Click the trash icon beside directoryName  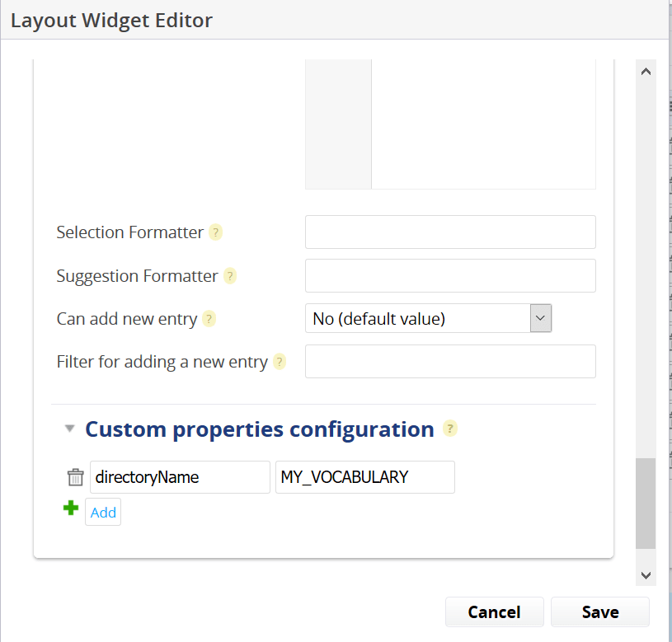75,477
